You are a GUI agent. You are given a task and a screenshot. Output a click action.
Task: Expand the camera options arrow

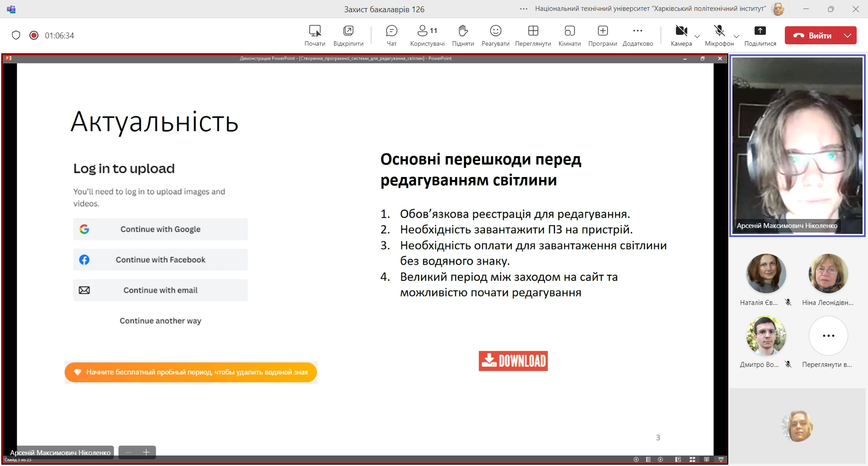pyautogui.click(x=697, y=36)
